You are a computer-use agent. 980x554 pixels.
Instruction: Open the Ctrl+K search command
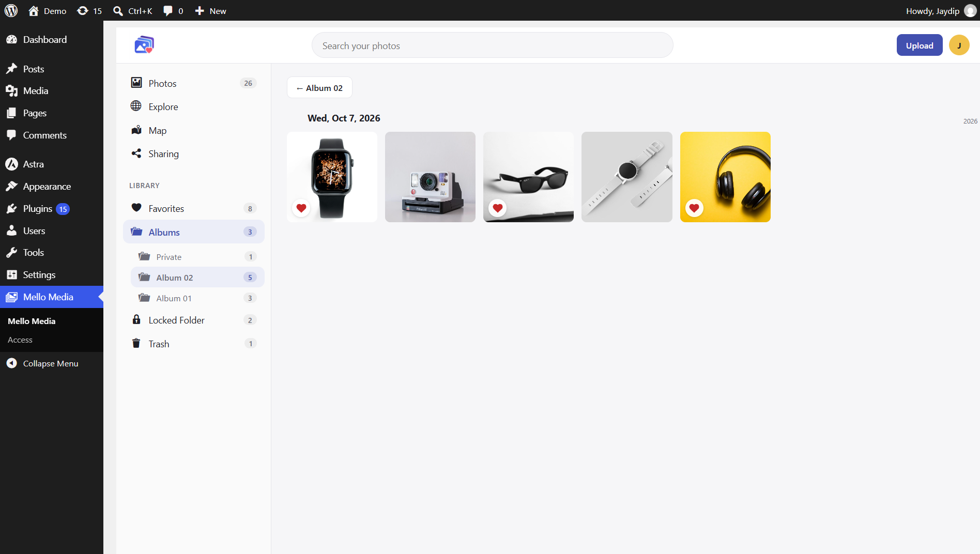coord(133,10)
